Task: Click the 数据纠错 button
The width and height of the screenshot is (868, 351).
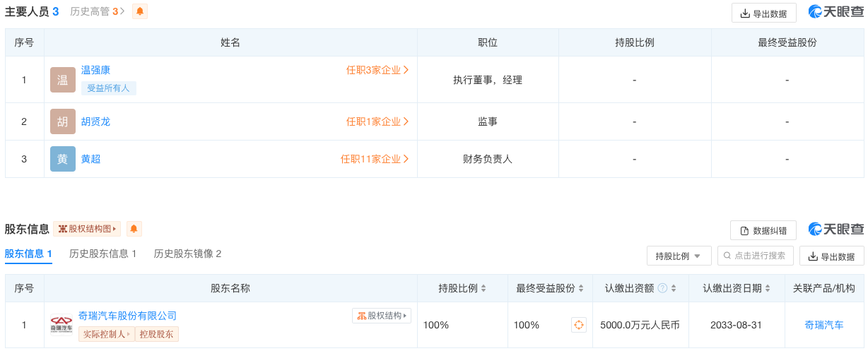Action: tap(763, 230)
